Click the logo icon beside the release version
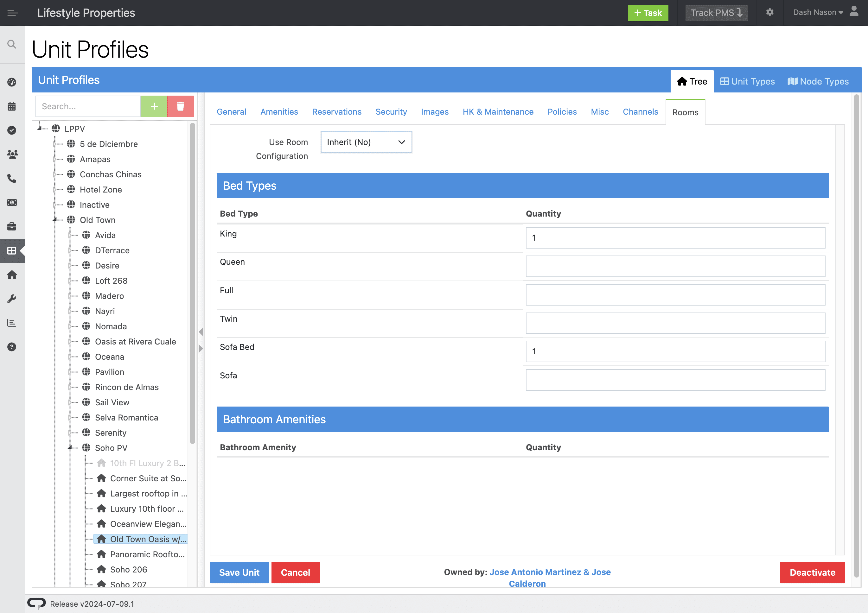This screenshot has height=613, width=868. tap(37, 604)
